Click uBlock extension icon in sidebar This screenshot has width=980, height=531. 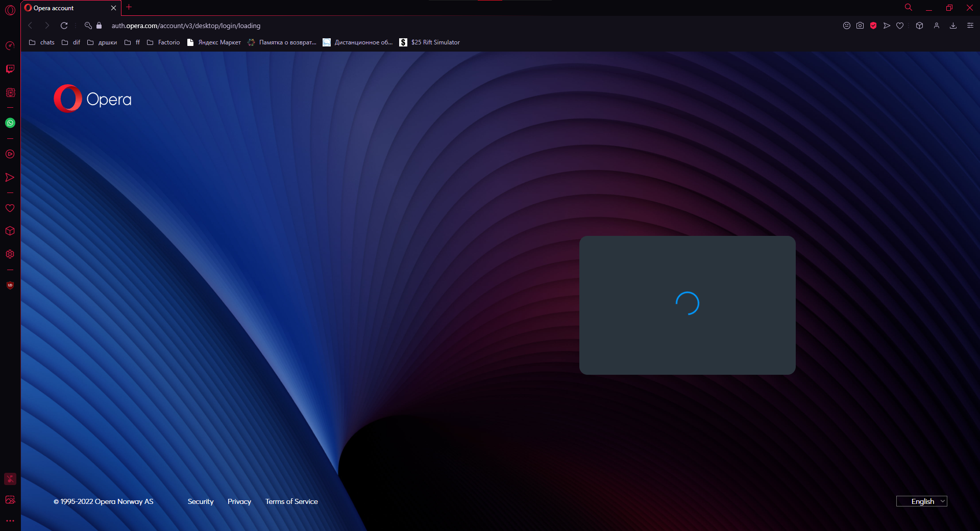tap(10, 285)
